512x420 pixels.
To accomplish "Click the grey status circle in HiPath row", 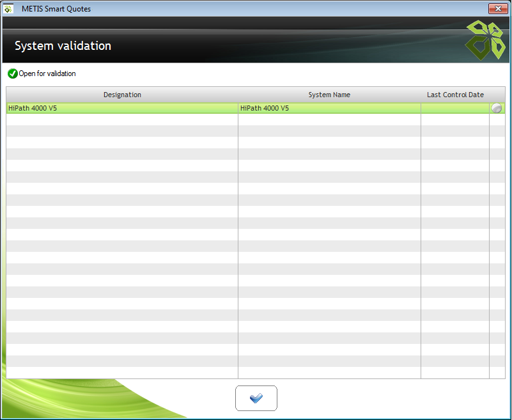I will 497,108.
